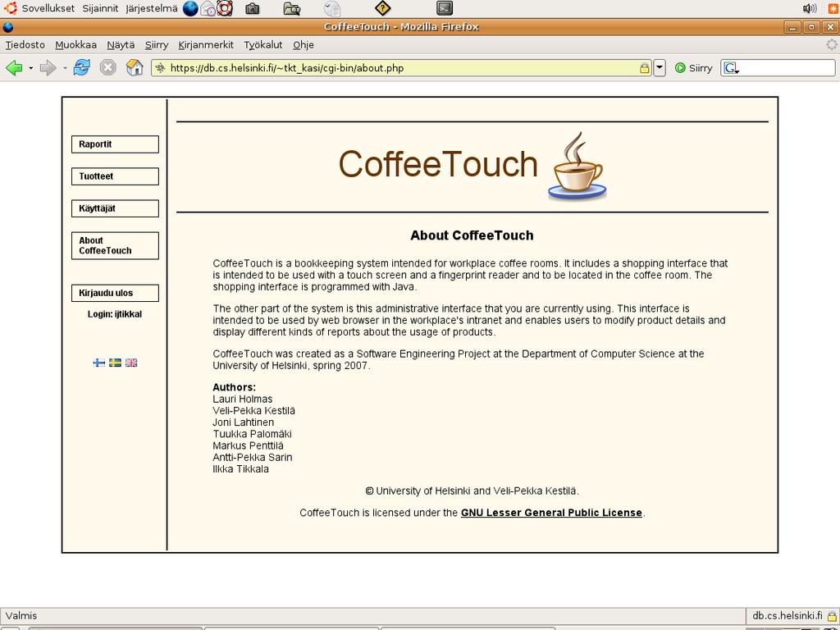Launch the text document panel icon
Viewport: 840px width, 630px height.
coord(332,8)
